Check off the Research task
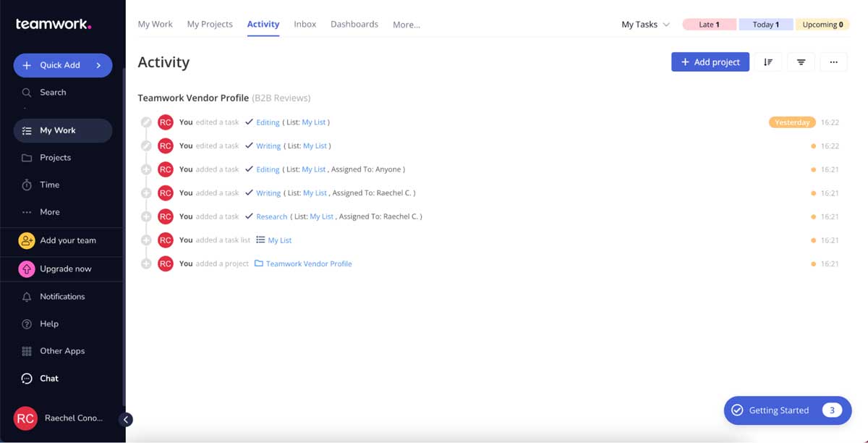 (249, 216)
